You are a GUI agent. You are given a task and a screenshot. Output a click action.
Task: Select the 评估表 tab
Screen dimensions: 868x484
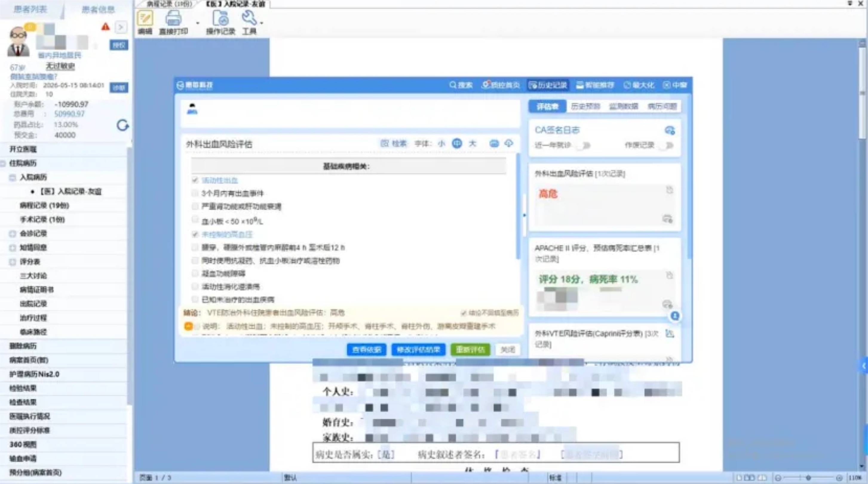pyautogui.click(x=547, y=107)
